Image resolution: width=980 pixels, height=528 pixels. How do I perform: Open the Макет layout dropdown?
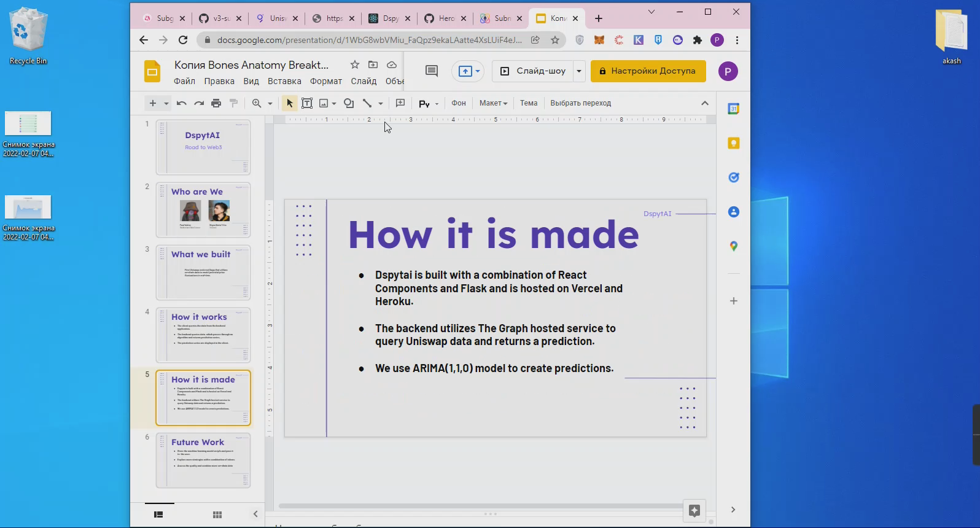point(493,103)
